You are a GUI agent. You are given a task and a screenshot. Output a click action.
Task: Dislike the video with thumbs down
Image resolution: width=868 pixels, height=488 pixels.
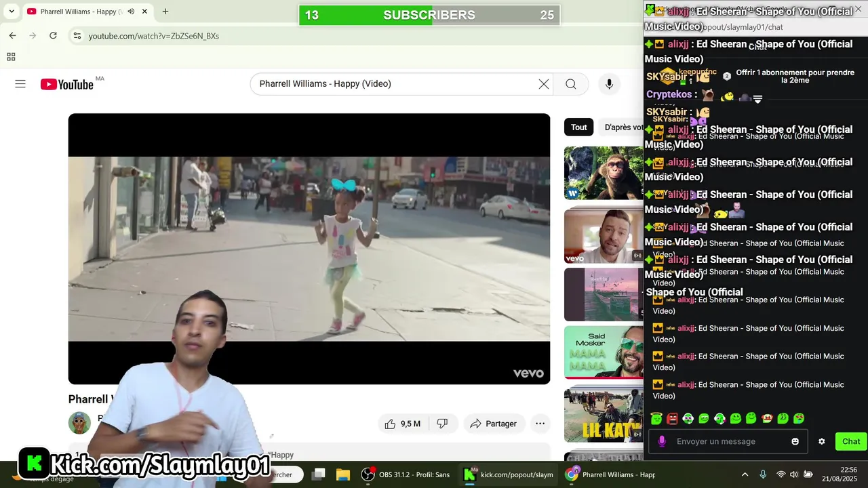[442, 424]
